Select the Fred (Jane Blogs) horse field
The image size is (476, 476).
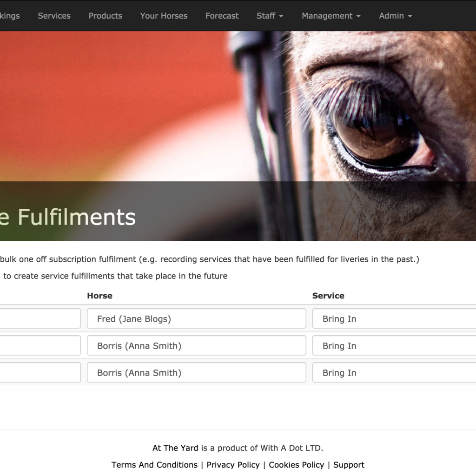point(197,318)
